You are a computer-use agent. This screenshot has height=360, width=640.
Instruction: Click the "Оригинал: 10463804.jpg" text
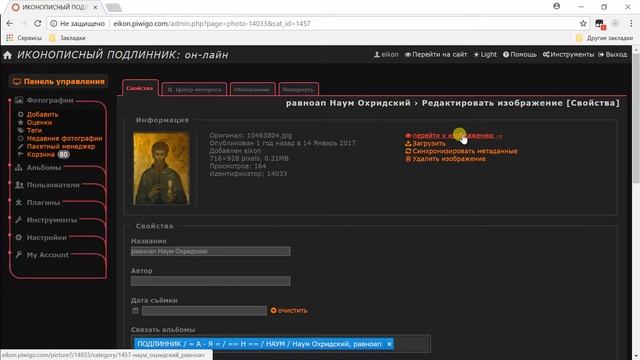pos(251,136)
